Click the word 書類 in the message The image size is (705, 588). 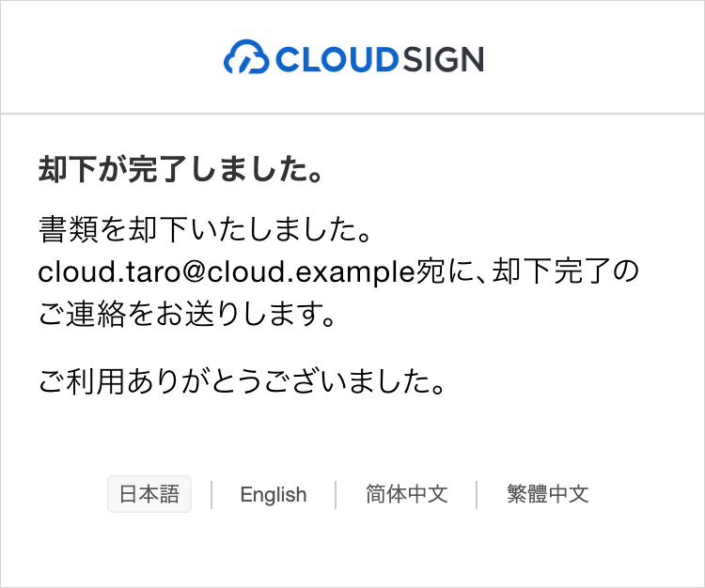coord(68,229)
